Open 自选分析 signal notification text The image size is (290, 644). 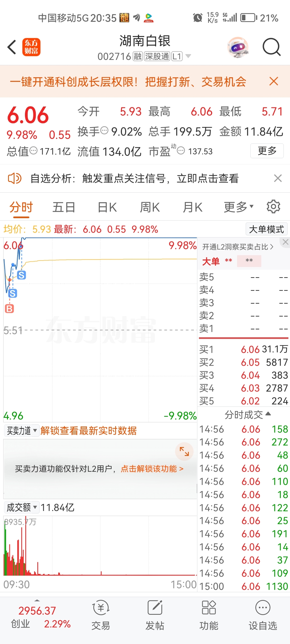[x=135, y=178]
